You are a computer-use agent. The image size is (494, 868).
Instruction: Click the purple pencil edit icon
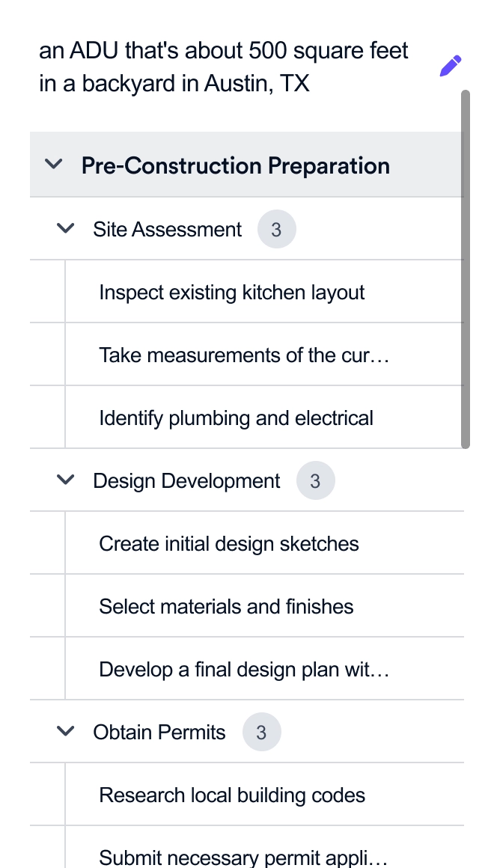point(451,67)
